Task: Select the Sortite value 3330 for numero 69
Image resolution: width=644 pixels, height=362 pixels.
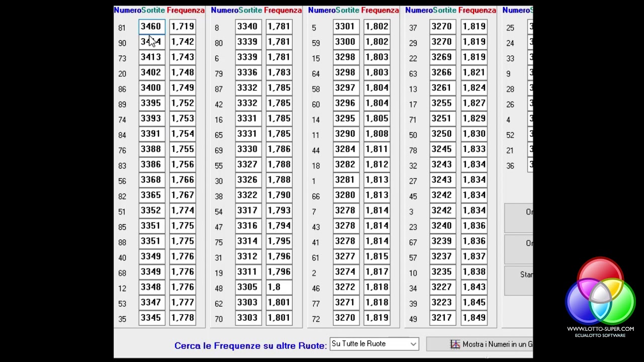Action: tap(249, 149)
